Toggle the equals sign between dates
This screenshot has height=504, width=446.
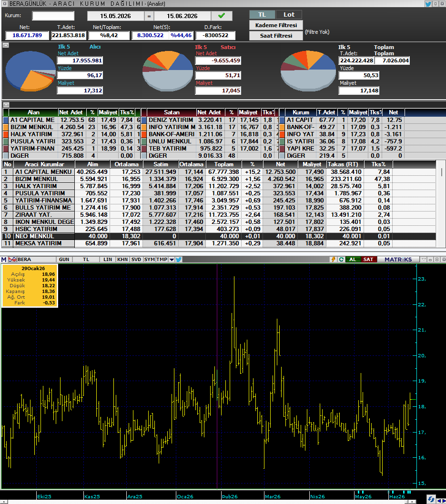pos(149,16)
